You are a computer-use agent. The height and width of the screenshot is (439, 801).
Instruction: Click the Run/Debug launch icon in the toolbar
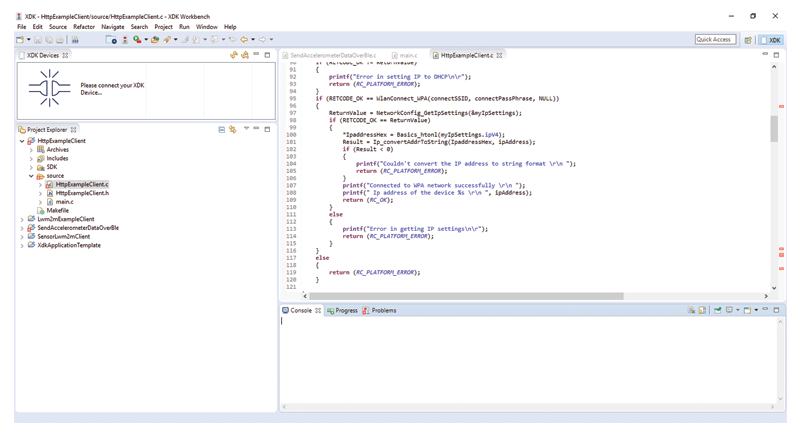[x=137, y=39]
